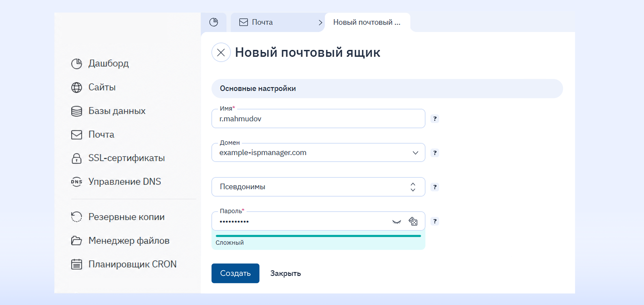Click the Домен dropdown chevron arrow

(x=415, y=153)
